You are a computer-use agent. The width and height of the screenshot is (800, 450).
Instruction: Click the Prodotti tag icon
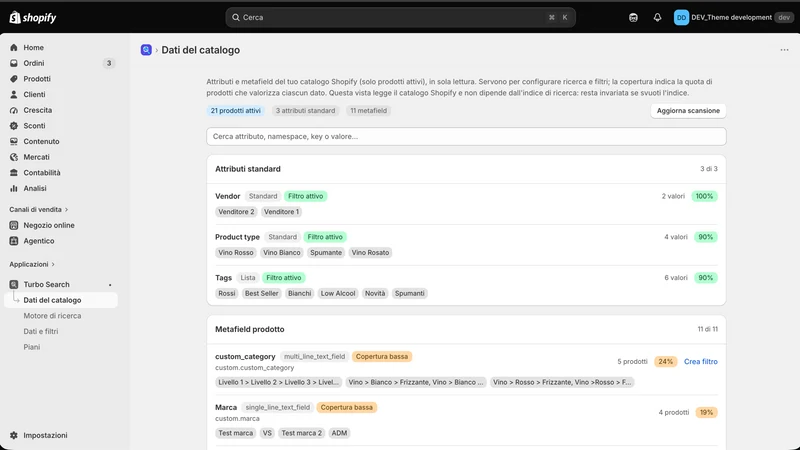[14, 79]
